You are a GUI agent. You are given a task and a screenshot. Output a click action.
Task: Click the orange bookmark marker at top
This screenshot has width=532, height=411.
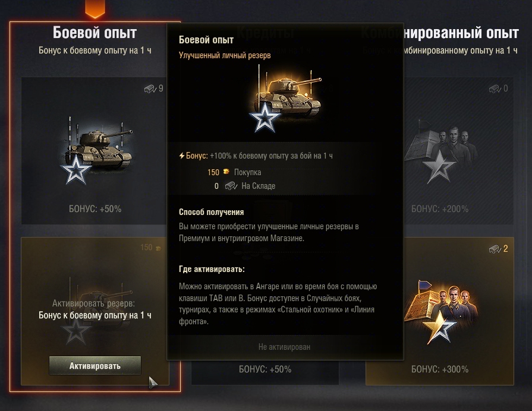[x=95, y=8]
